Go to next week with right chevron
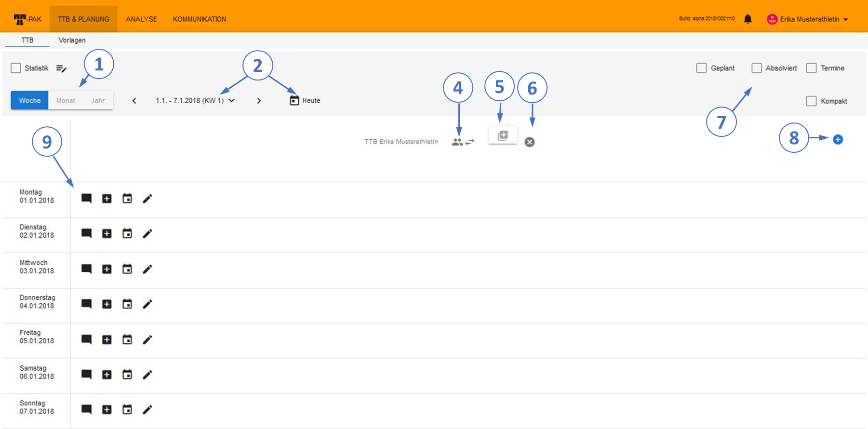This screenshot has width=868, height=429. 259,101
